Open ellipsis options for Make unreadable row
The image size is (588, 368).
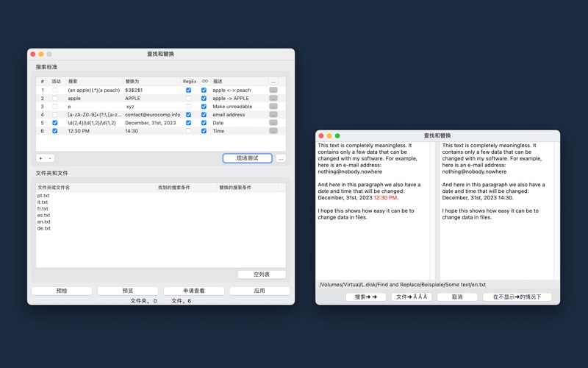point(273,106)
